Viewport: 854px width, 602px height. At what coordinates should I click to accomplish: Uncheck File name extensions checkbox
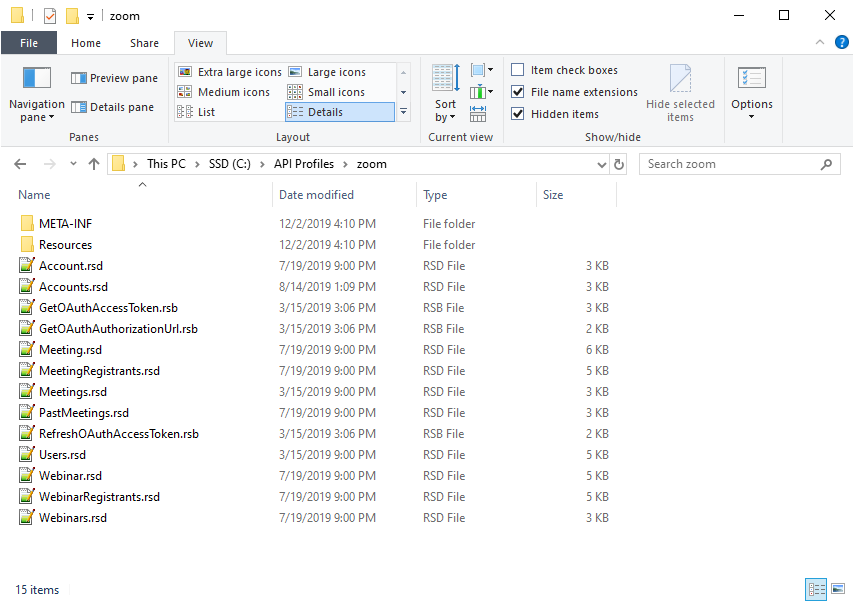point(518,92)
